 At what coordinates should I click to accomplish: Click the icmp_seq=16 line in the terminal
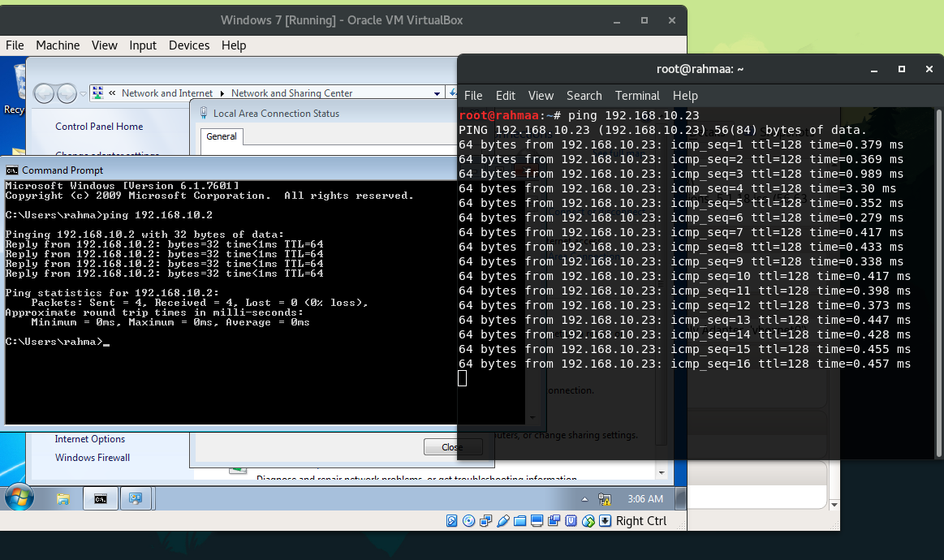click(x=684, y=364)
